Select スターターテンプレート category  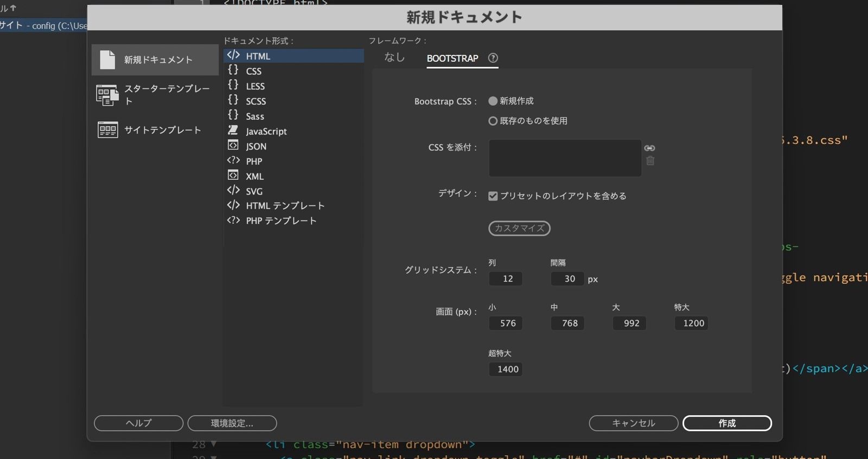coord(155,95)
